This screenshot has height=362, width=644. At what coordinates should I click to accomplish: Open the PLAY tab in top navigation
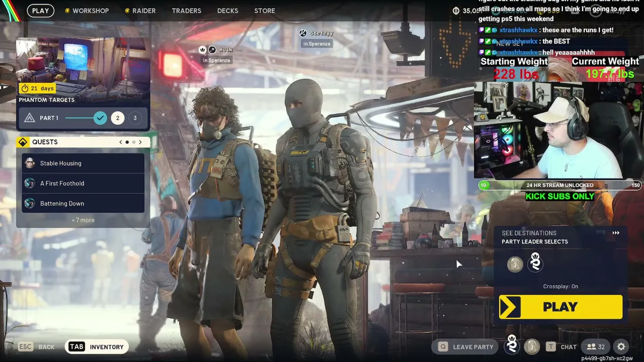click(40, 11)
